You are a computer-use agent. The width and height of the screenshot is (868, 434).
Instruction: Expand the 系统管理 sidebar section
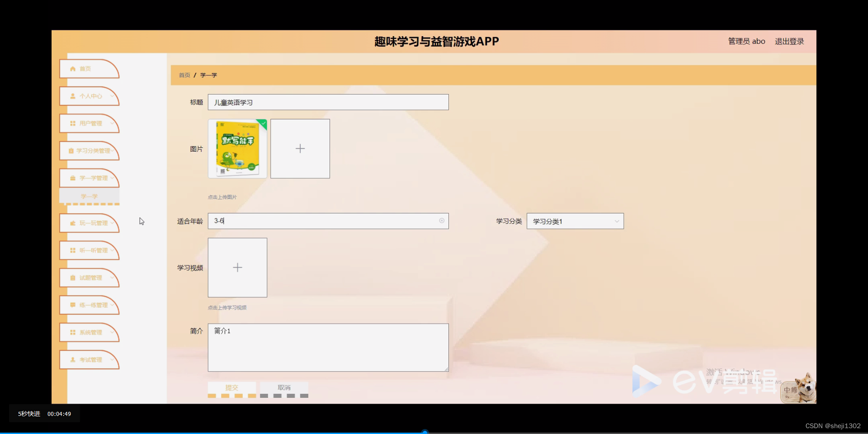coord(89,332)
